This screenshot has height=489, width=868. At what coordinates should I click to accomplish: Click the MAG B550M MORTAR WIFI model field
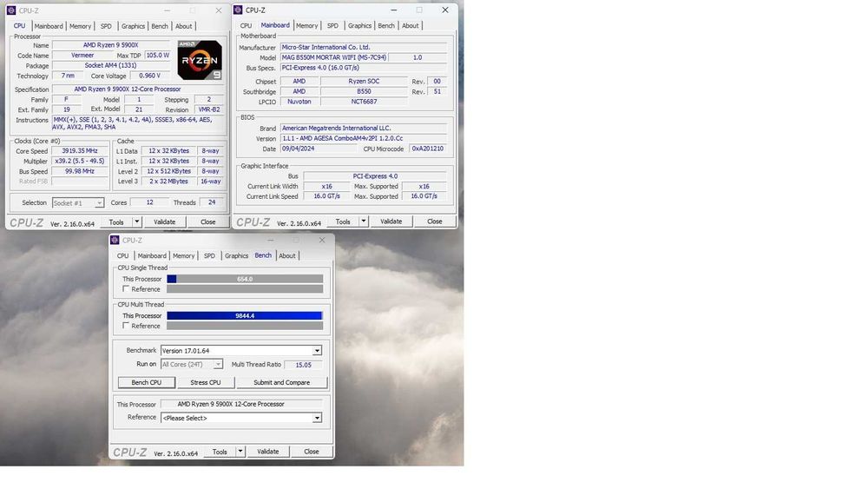(x=334, y=57)
